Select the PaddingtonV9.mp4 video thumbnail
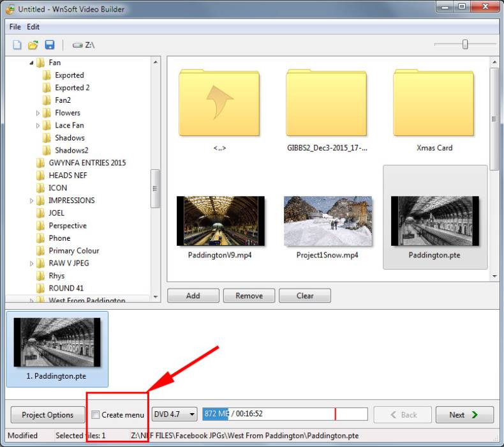The width and height of the screenshot is (504, 447). [220, 221]
